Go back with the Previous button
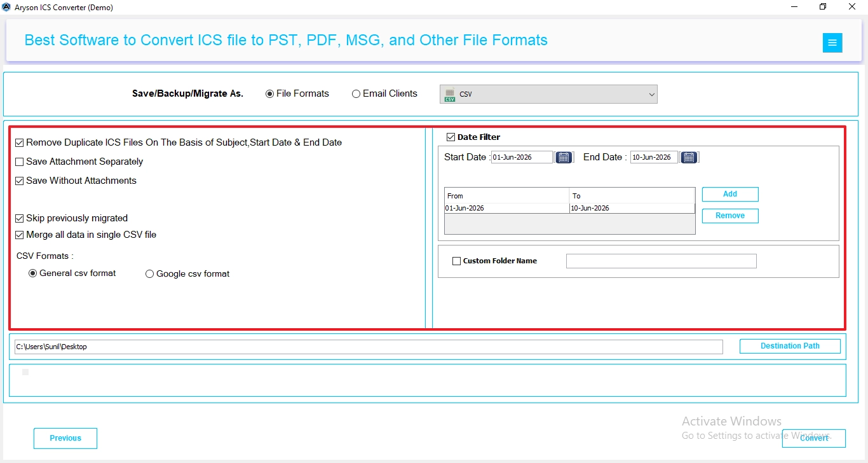Screen dimensions: 868x463 point(65,438)
